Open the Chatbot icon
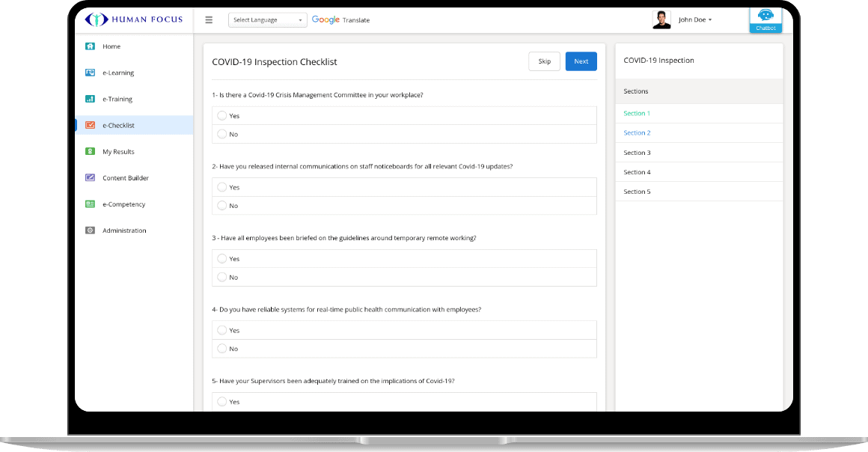The height and width of the screenshot is (452, 868). coord(765,18)
